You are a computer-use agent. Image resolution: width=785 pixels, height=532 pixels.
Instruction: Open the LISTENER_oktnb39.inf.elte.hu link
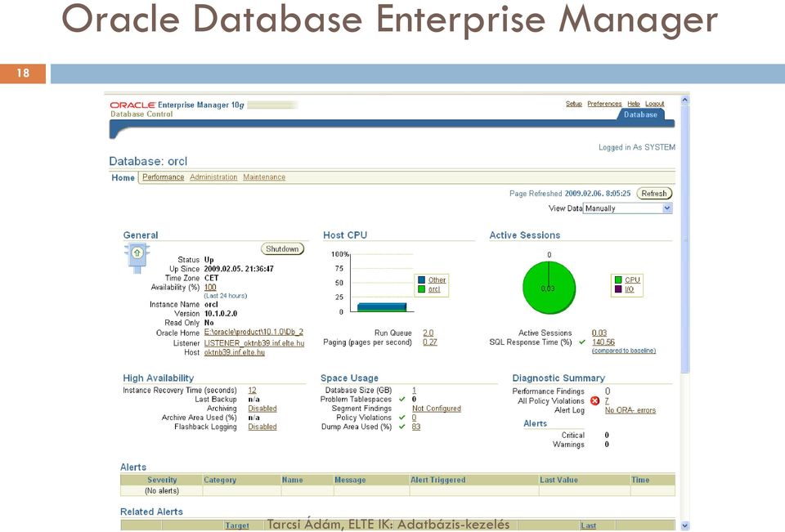[x=254, y=343]
